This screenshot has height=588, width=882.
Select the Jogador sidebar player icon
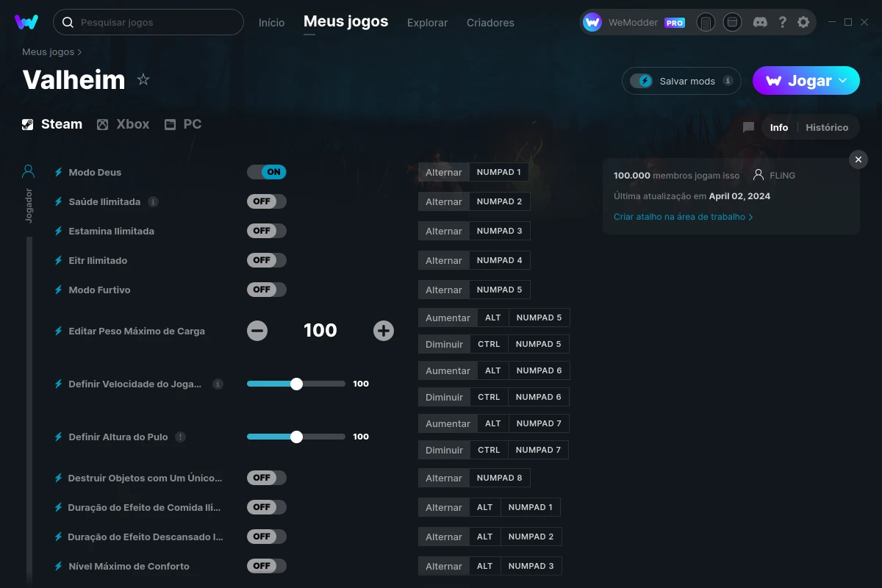[x=27, y=171]
